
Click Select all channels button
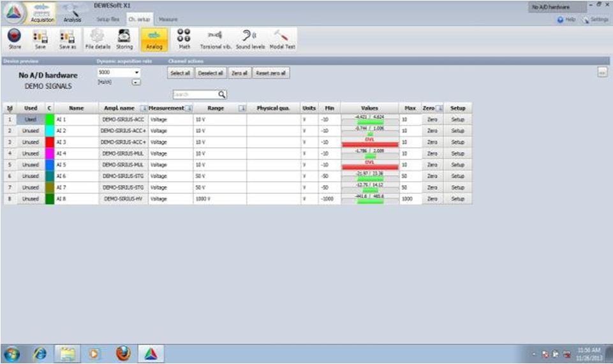181,73
